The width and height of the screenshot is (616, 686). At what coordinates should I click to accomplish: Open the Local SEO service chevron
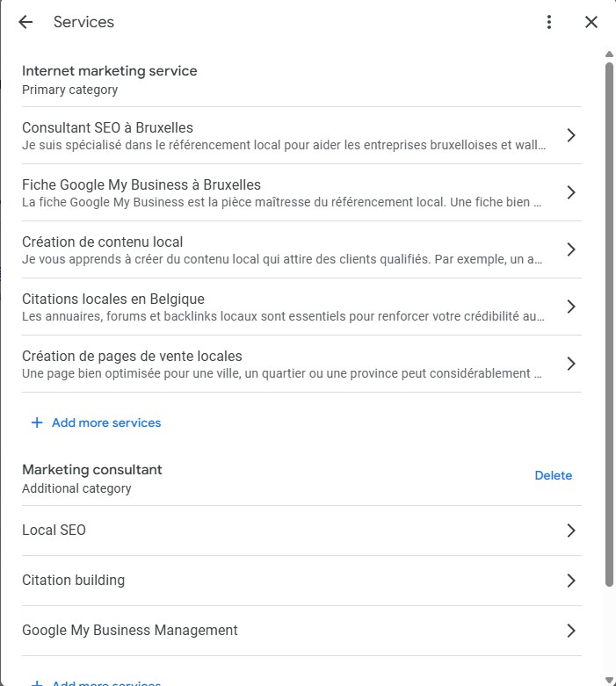click(x=571, y=531)
